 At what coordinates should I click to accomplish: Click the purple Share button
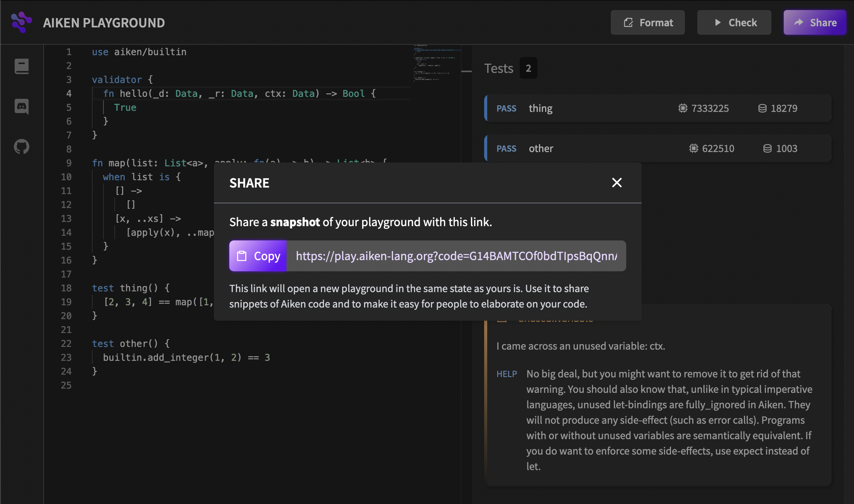tap(815, 22)
